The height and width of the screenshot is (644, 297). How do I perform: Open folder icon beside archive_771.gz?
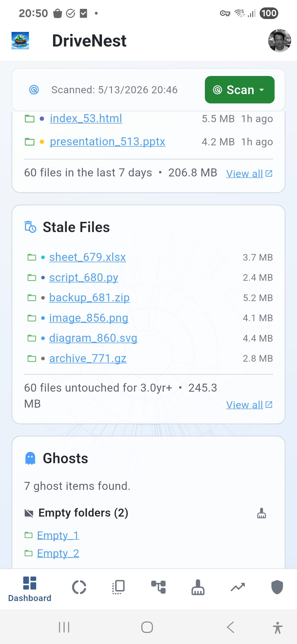32,358
